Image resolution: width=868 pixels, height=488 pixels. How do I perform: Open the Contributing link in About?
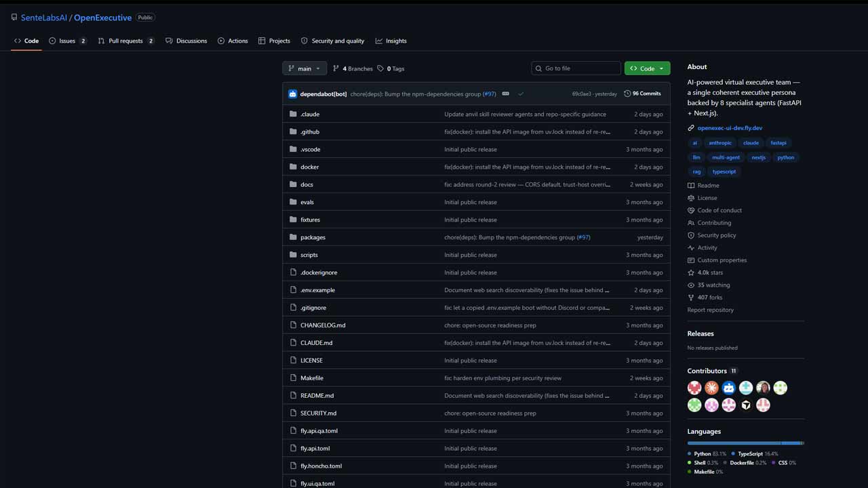714,223
